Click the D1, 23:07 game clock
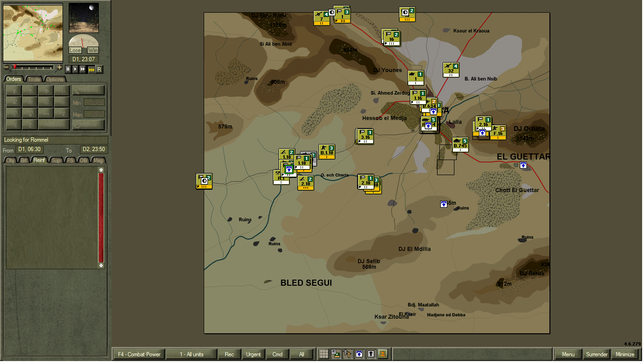644x362 pixels. click(83, 59)
